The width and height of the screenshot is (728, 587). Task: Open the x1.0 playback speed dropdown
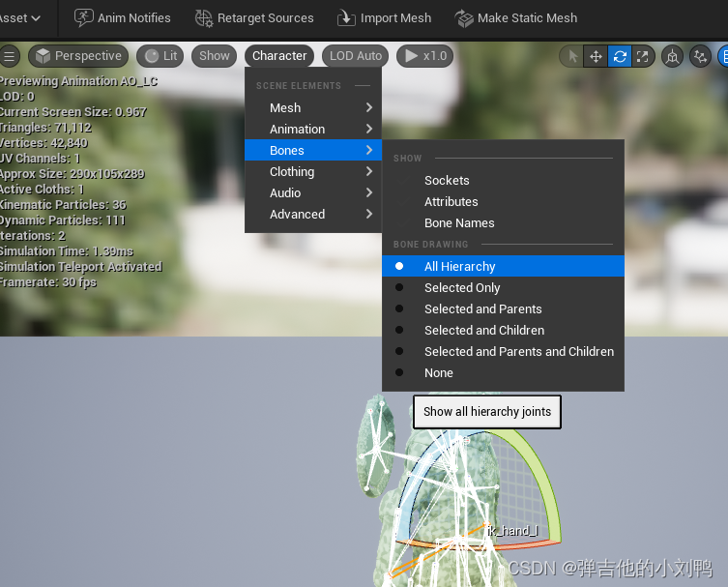(x=424, y=56)
